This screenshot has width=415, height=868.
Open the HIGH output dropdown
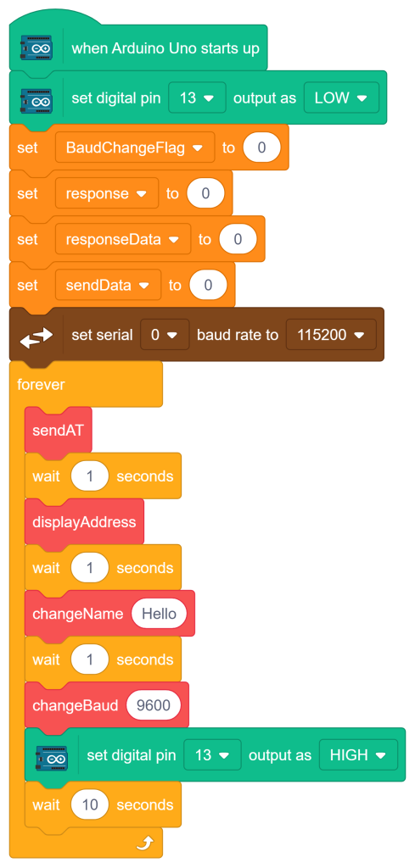click(x=358, y=755)
